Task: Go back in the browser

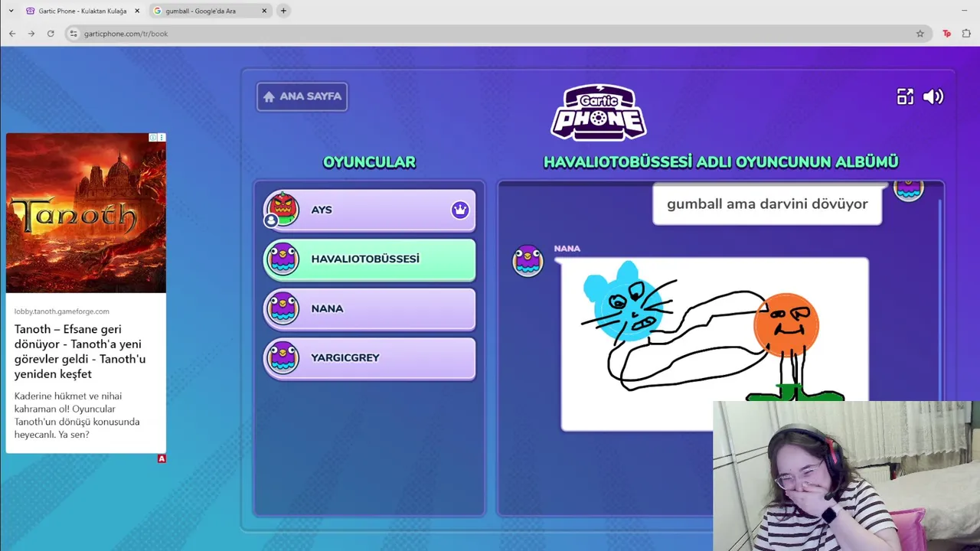Action: tap(12, 34)
